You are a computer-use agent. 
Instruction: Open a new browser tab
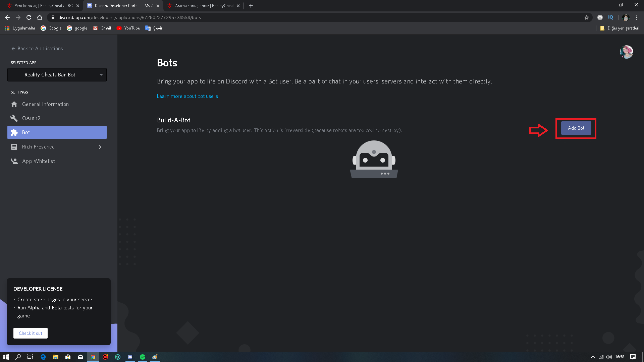[x=251, y=6]
